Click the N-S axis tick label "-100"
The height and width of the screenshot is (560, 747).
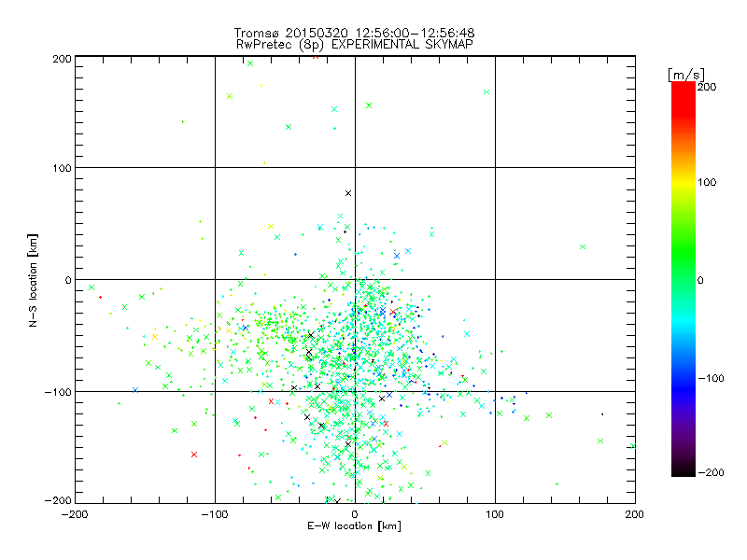click(x=58, y=392)
